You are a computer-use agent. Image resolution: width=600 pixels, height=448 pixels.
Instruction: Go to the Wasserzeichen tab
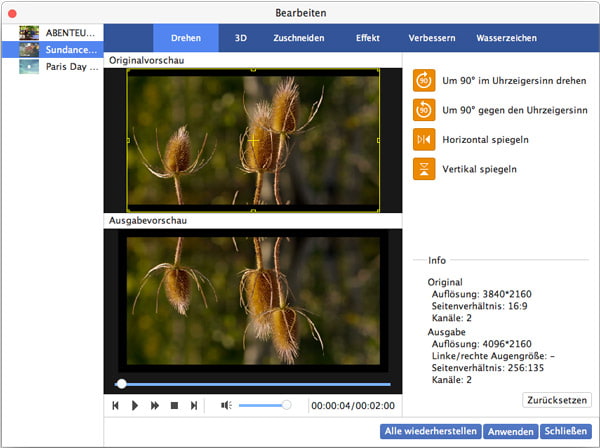coord(507,38)
